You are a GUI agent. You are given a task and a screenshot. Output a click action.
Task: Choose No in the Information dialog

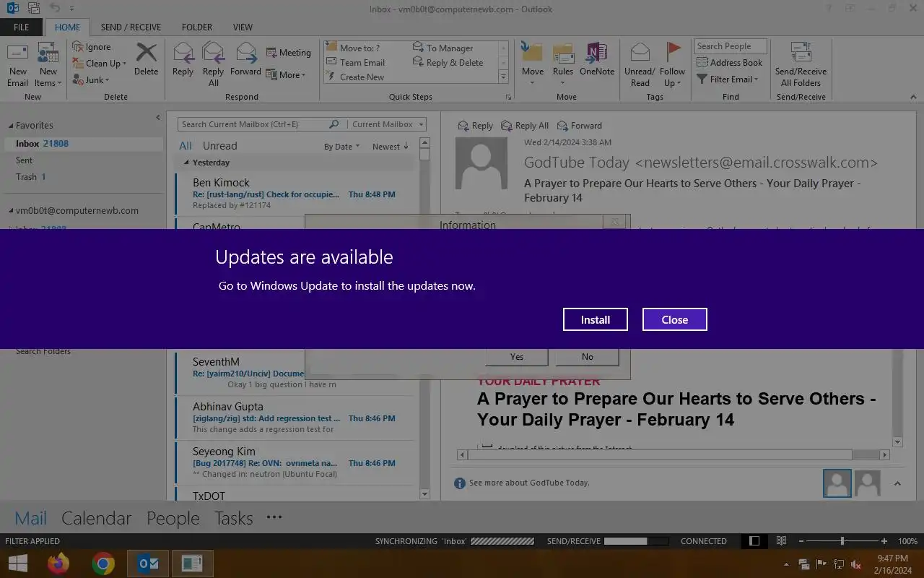coord(588,356)
